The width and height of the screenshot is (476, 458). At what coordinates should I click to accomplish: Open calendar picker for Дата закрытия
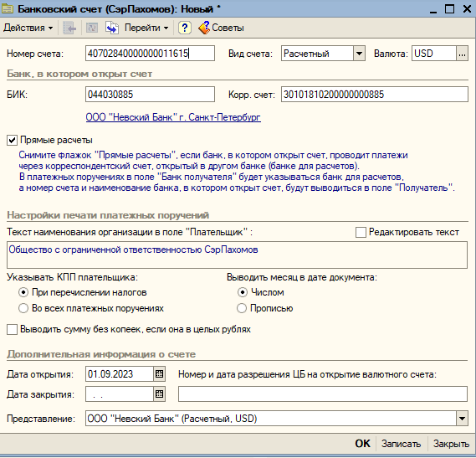pyautogui.click(x=160, y=394)
